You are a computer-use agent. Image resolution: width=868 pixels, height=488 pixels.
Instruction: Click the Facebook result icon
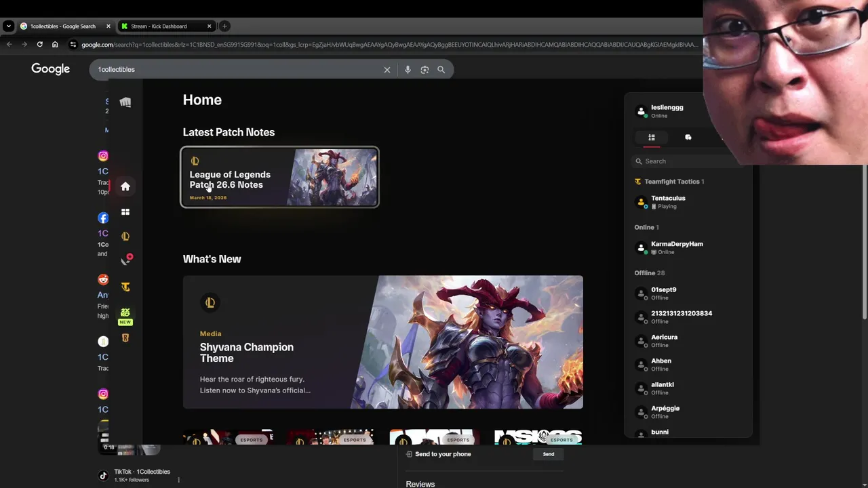pos(103,218)
